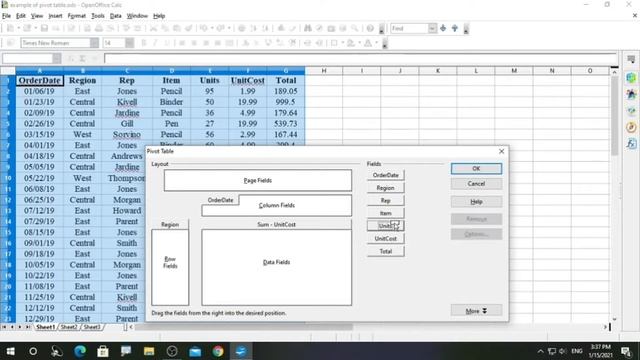The width and height of the screenshot is (640, 360).
Task: Click the Format Paintbrush icon
Action: point(189,28)
